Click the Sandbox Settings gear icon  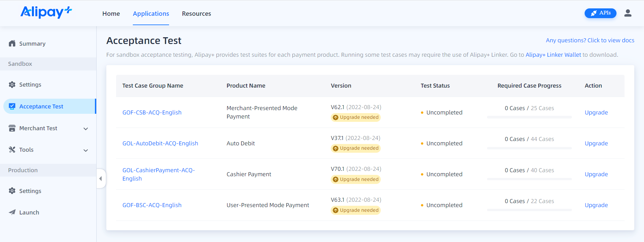(x=12, y=85)
